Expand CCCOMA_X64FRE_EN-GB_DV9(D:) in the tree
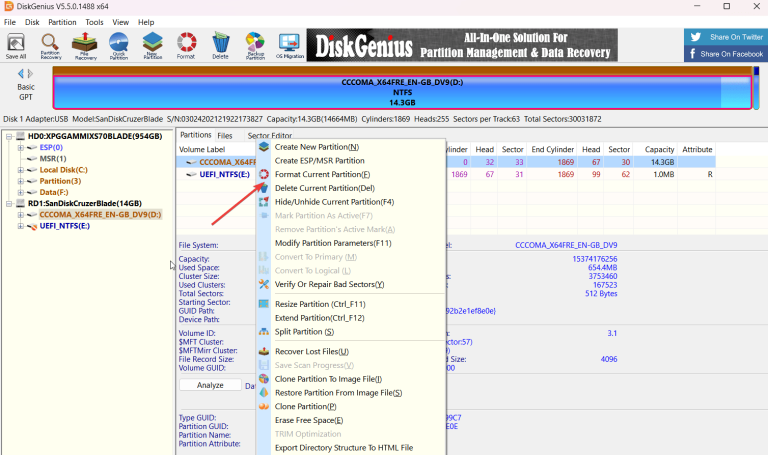This screenshot has width=768, height=455. (x=21, y=215)
